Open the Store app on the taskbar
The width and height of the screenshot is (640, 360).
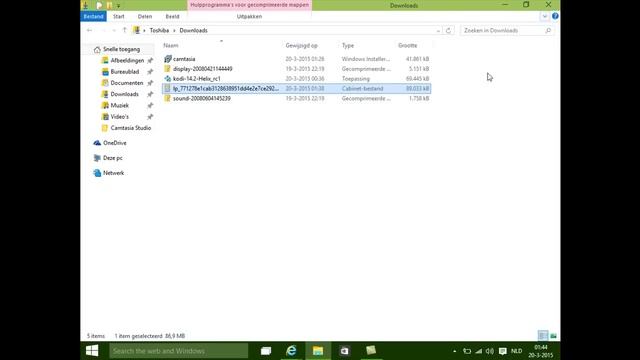click(x=344, y=351)
